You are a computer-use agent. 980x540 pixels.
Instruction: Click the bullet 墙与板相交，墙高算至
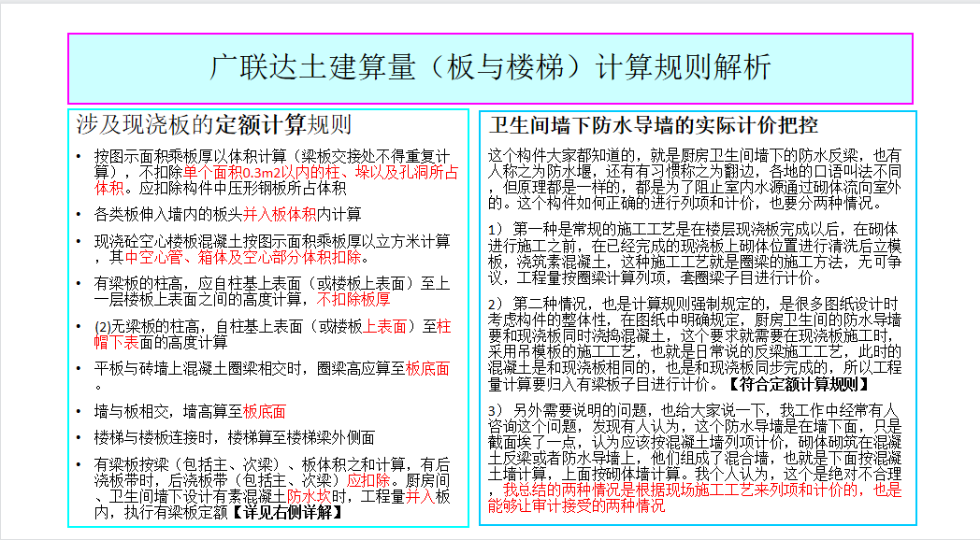click(190, 411)
